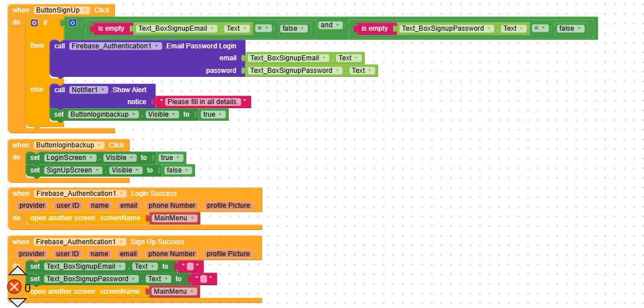Open the gear icon on the and block
This screenshot has width=644, height=308.
(72, 23)
